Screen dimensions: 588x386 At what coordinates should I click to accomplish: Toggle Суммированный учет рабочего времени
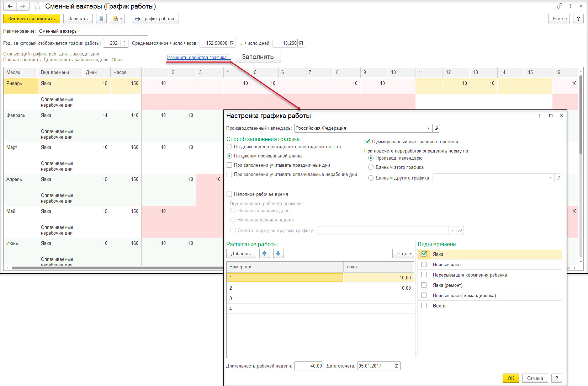367,141
